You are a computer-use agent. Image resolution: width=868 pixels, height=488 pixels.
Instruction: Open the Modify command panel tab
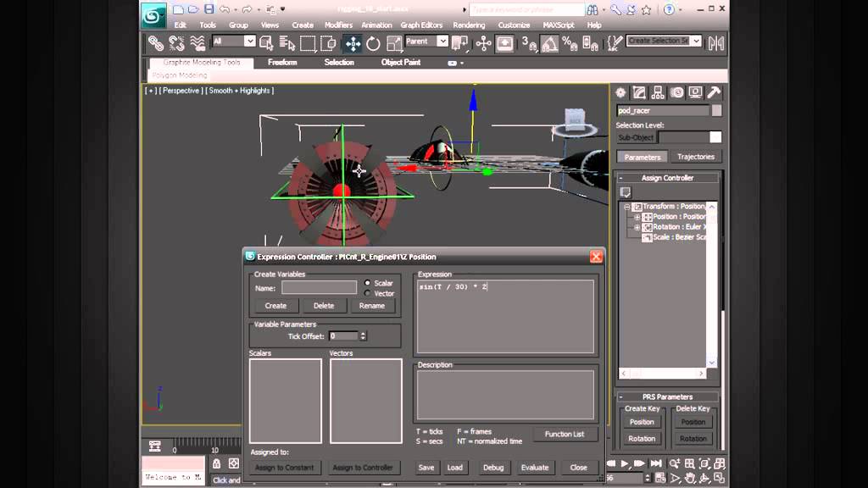639,92
